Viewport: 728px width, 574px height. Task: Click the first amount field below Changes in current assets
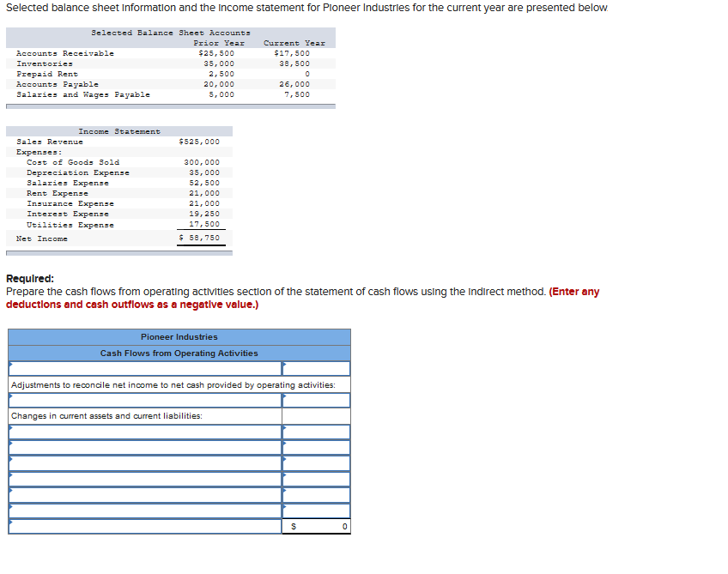(x=316, y=432)
